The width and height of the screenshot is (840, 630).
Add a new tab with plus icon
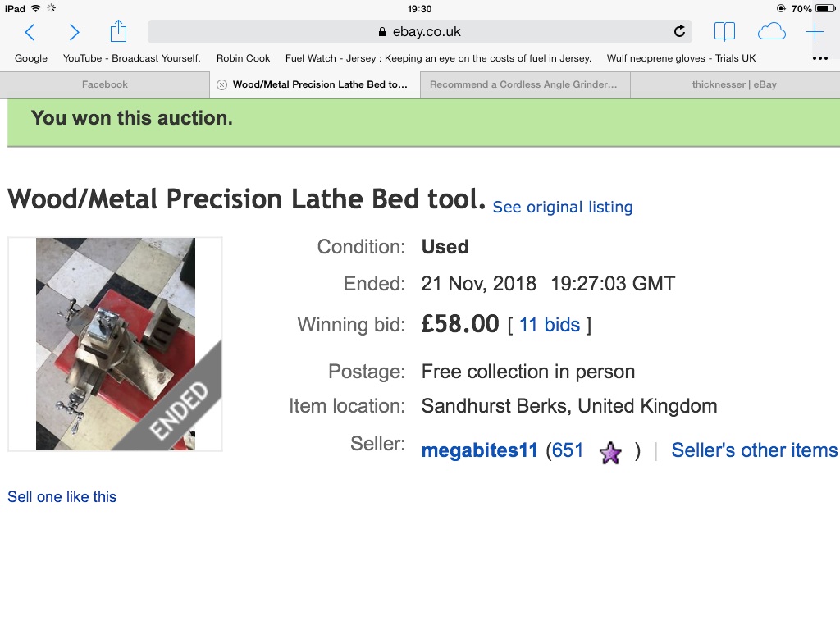815,32
